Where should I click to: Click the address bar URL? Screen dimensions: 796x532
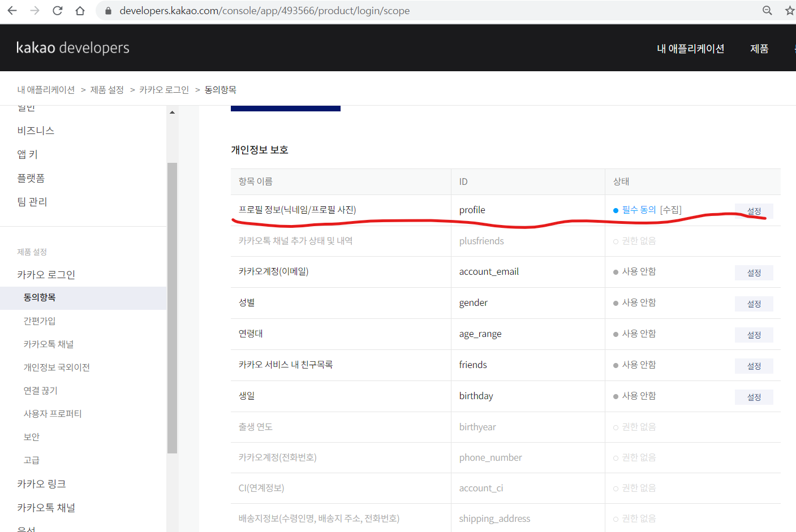[265, 11]
